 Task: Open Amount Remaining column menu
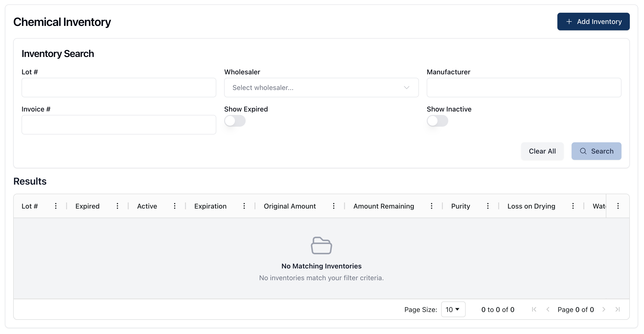431,206
